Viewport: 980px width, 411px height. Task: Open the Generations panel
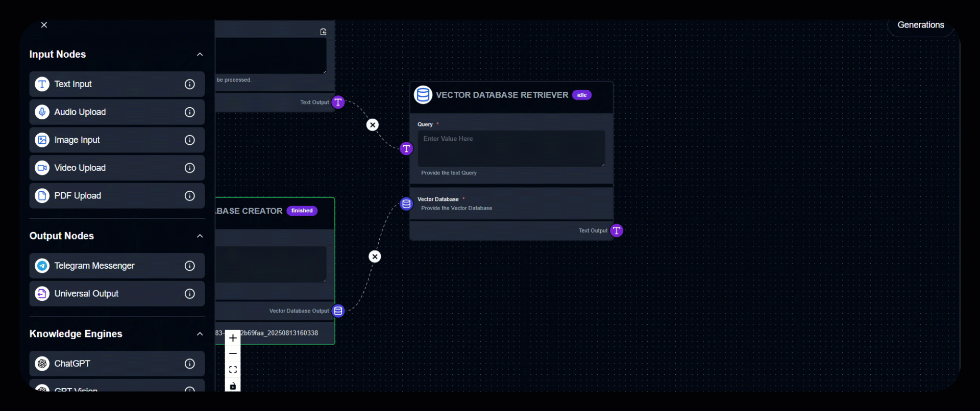click(x=920, y=25)
